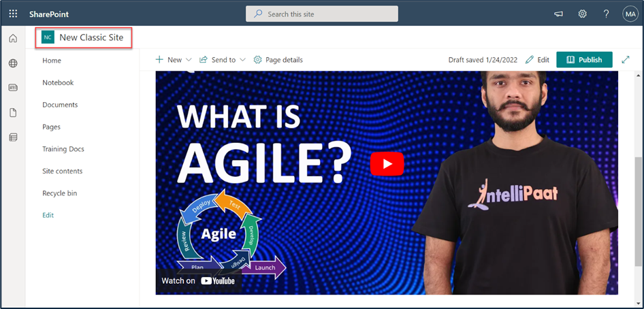Open the MA account avatar

point(630,14)
